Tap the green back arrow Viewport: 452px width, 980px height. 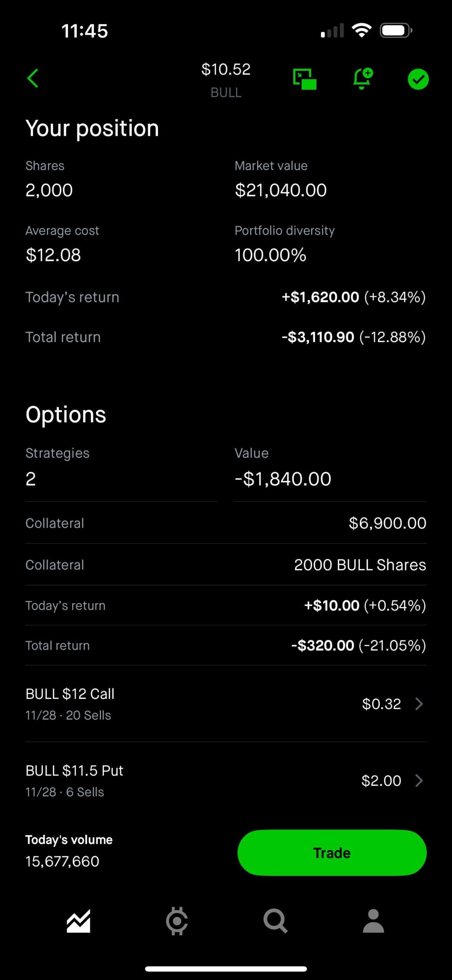click(33, 78)
